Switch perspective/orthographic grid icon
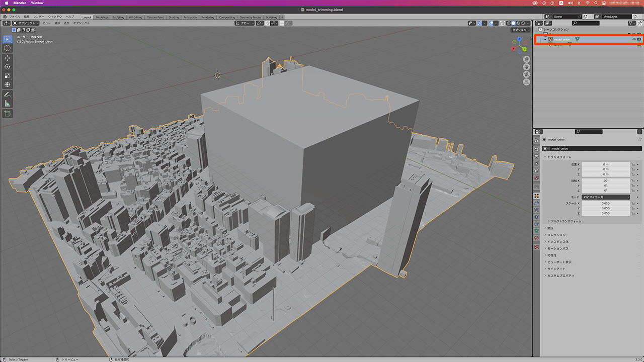This screenshot has height=362, width=644. click(x=526, y=81)
